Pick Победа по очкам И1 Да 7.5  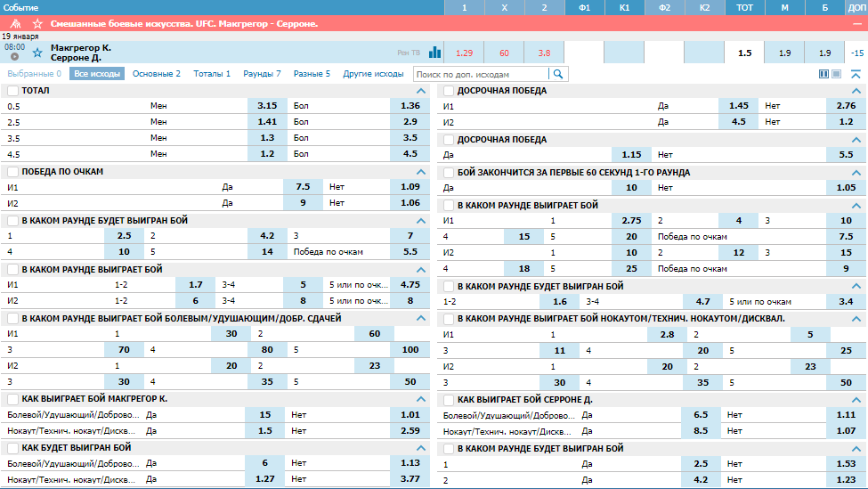[x=303, y=187]
